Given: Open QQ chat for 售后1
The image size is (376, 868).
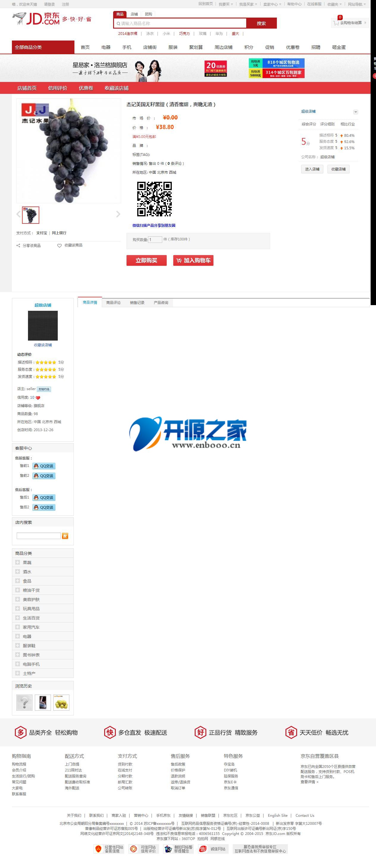Looking at the screenshot, I should click(44, 498).
